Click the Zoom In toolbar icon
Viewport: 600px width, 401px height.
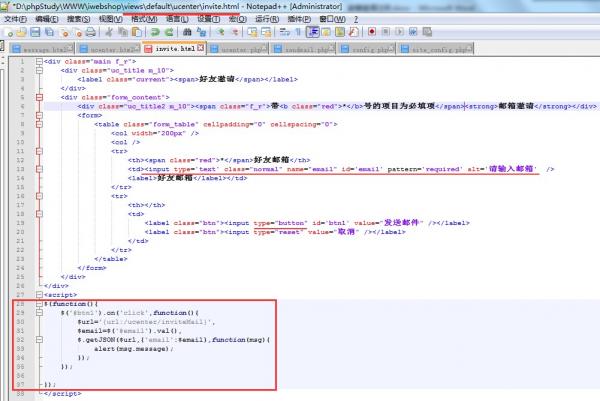point(220,32)
